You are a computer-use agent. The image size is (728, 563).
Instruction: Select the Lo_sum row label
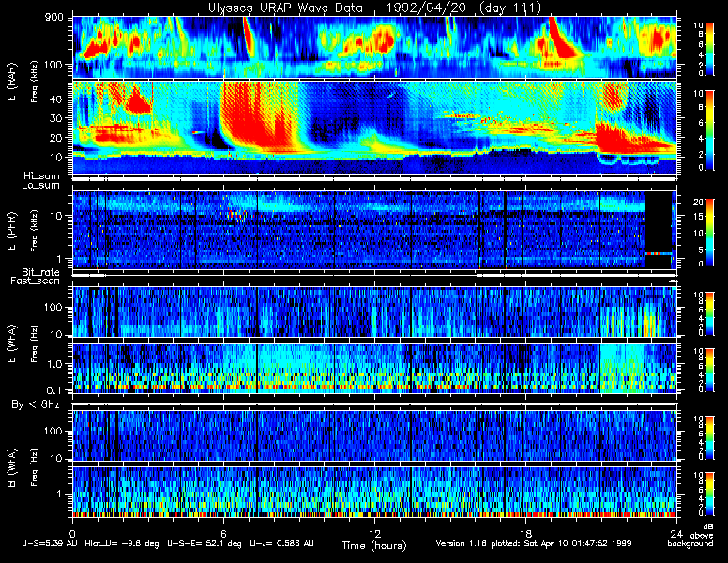[40, 186]
